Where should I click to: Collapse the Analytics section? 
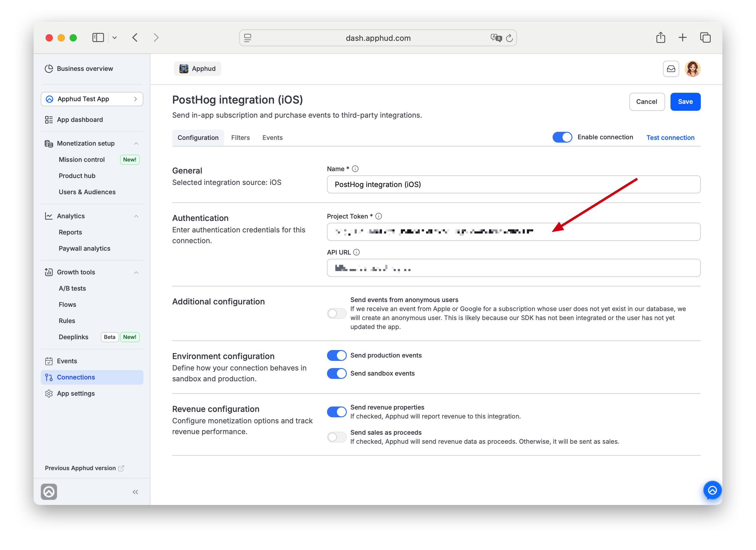coord(136,216)
